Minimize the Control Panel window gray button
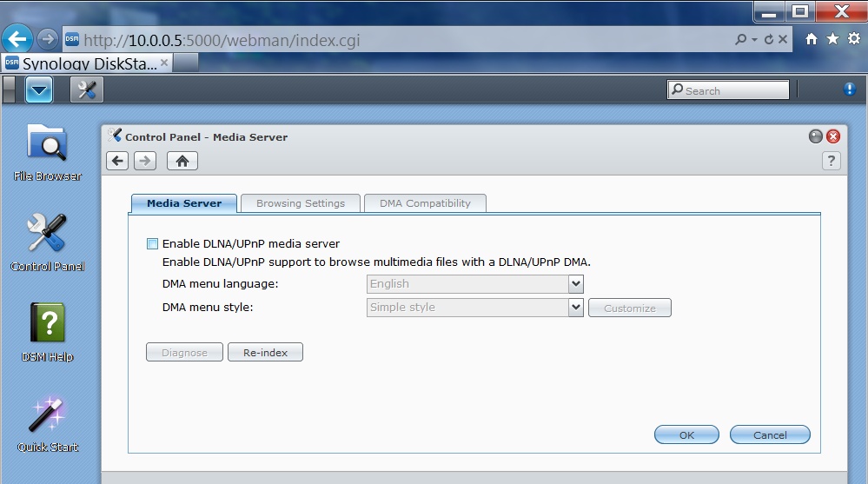The width and height of the screenshot is (868, 484). [815, 136]
